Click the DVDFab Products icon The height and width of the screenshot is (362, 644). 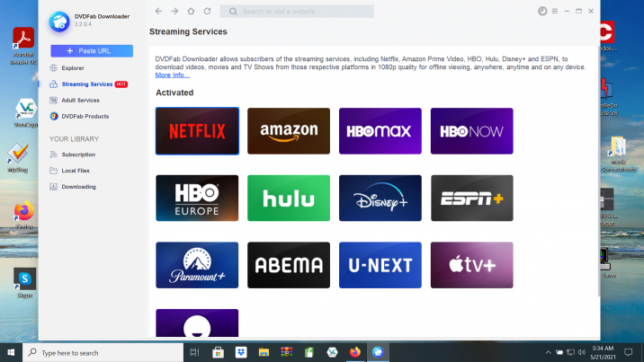pos(53,117)
